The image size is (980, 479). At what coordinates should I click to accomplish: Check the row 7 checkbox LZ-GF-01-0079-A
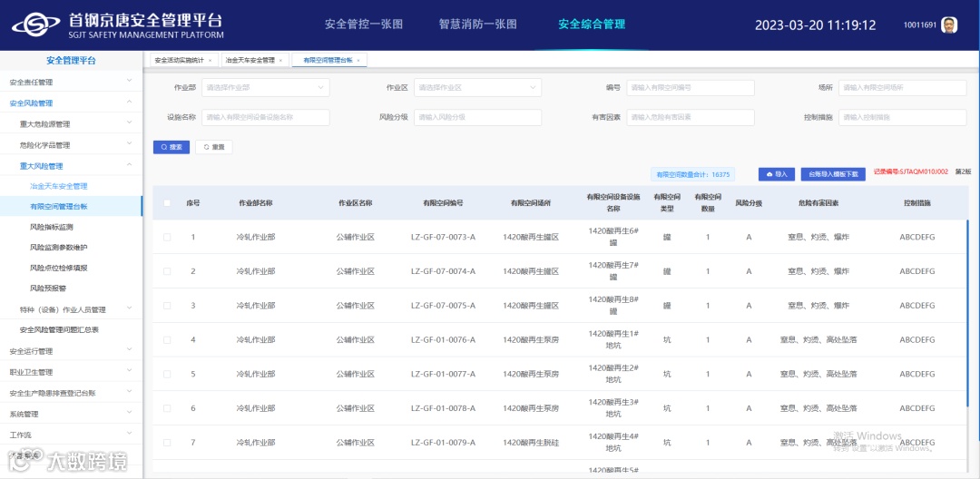click(167, 442)
